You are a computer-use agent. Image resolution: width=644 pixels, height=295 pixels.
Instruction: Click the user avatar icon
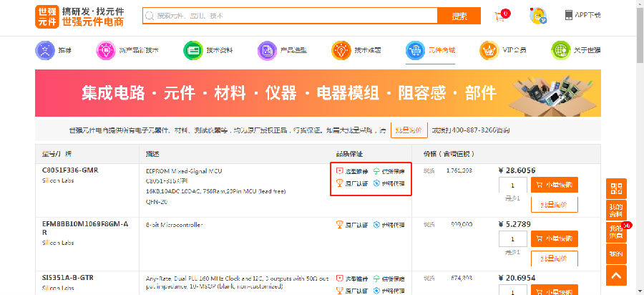(537, 16)
